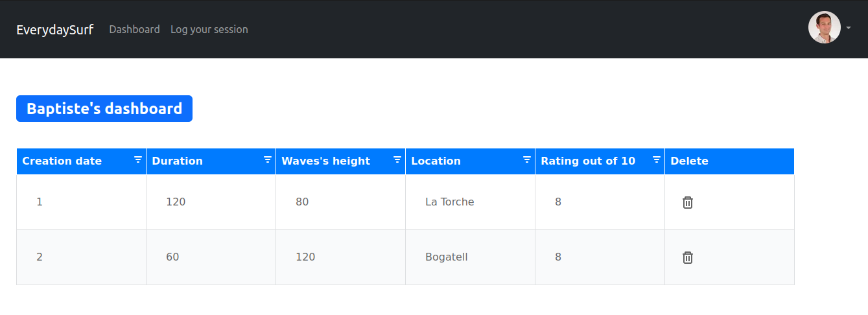Click the EverydaySurf brand link
Viewport: 868px width, 315px height.
(55, 29)
